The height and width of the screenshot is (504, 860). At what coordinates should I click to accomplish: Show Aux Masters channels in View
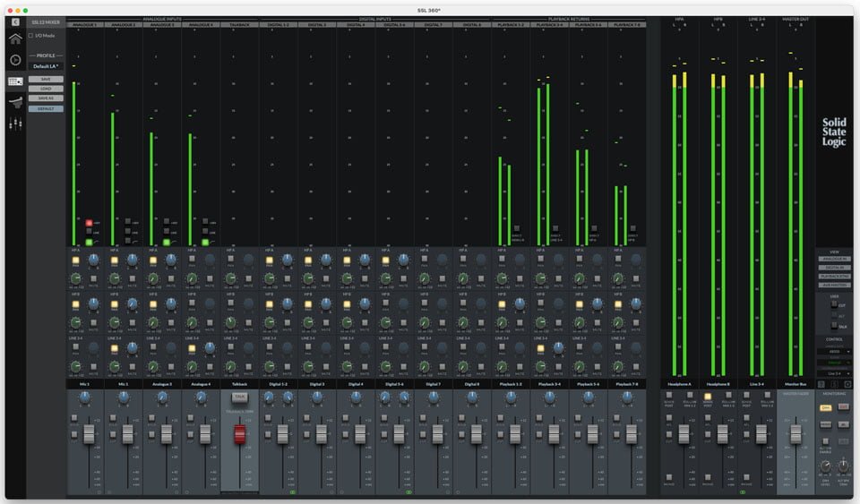coord(834,286)
